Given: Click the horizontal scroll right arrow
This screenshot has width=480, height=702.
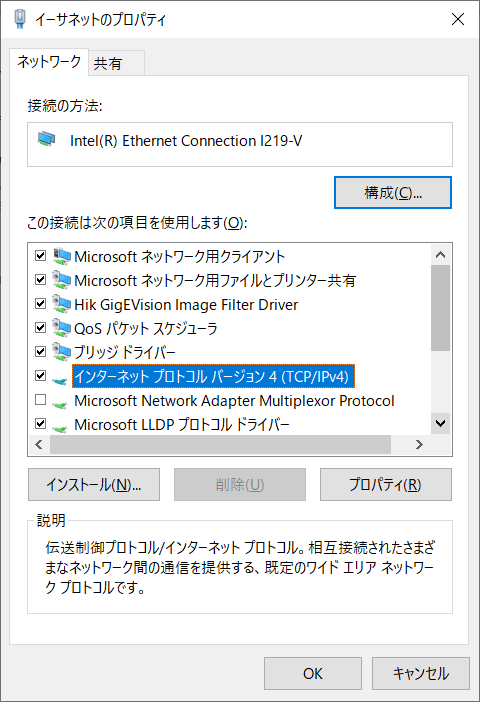Looking at the screenshot, I should pyautogui.click(x=419, y=445).
